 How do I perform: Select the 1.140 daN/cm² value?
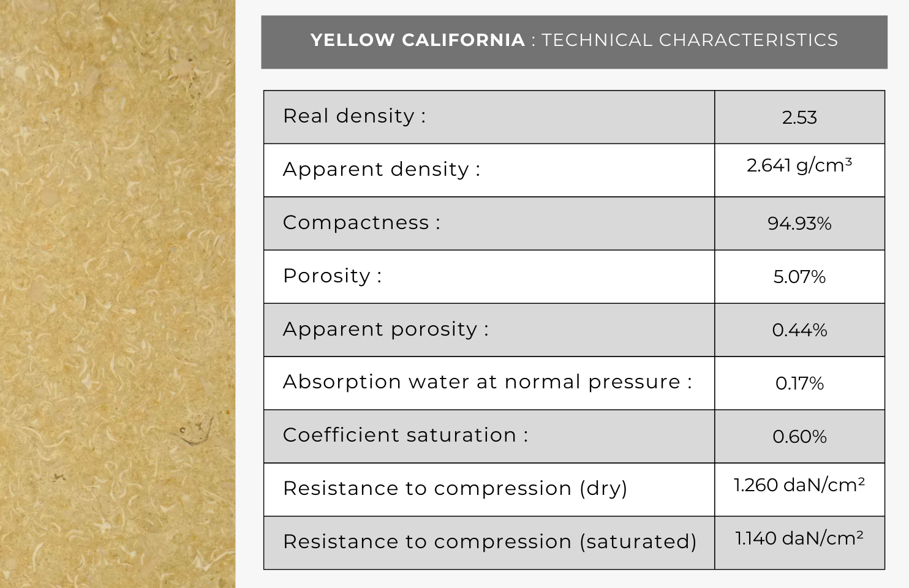(x=799, y=538)
